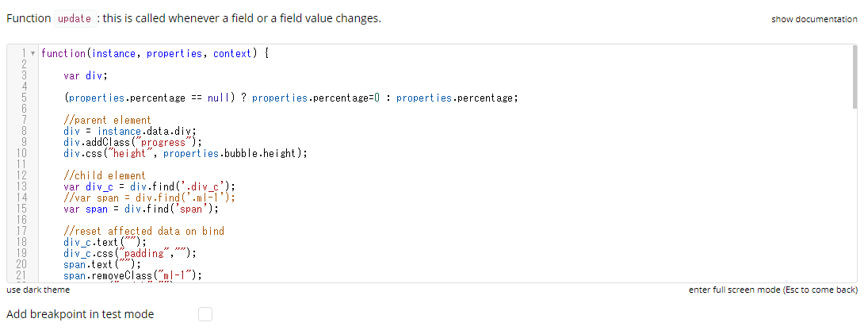This screenshot has height=334, width=868.
Task: Click the '//reset affected data on bind' comment
Action: tap(143, 231)
